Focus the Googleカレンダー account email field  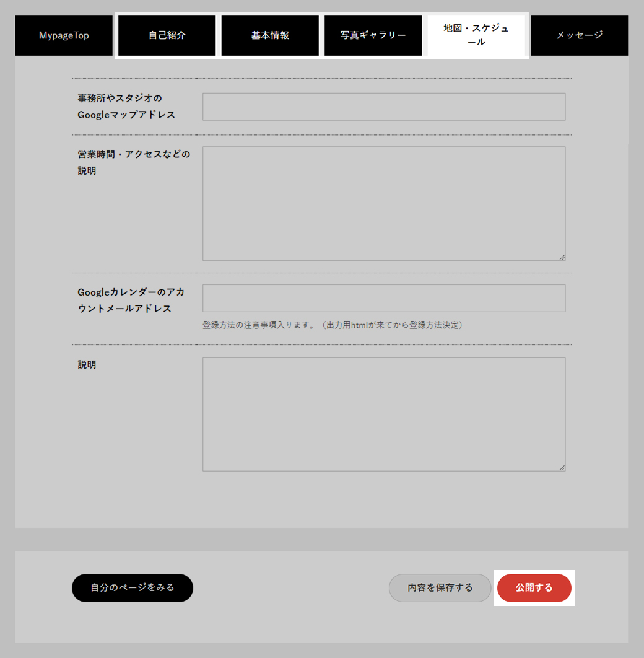(x=384, y=299)
